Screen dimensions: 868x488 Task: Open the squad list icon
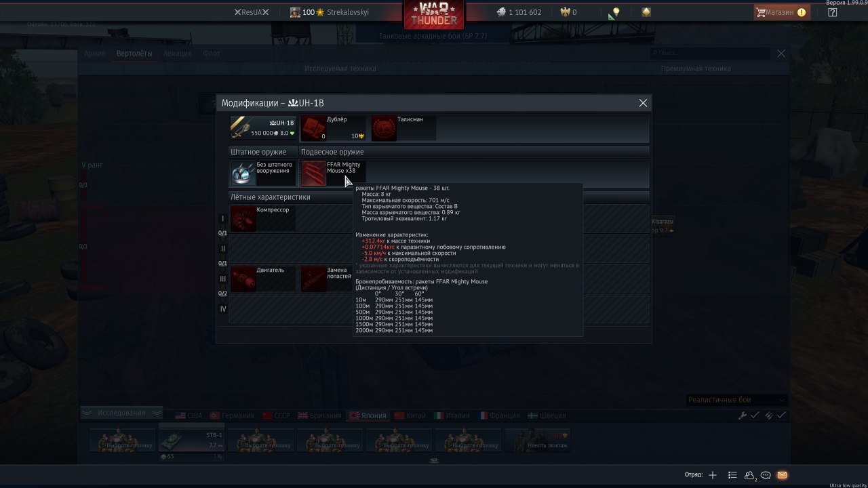tap(732, 475)
